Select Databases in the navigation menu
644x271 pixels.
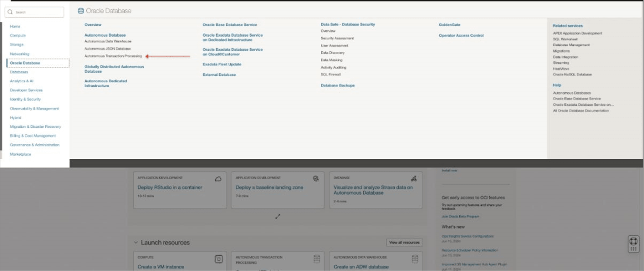click(x=19, y=72)
